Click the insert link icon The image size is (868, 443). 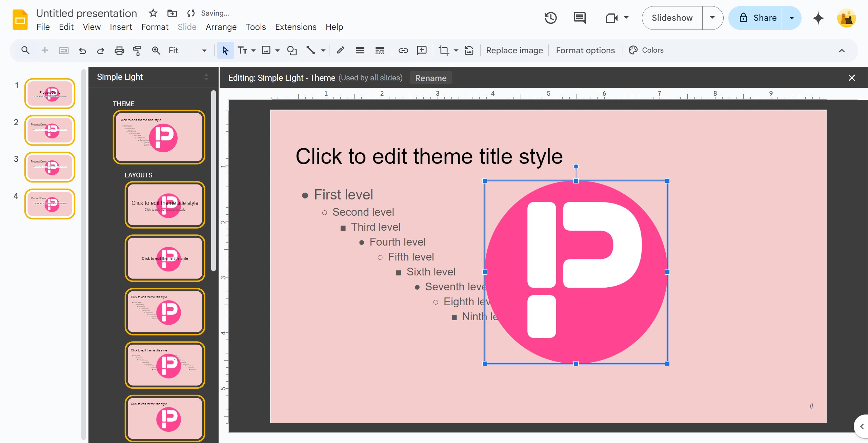pyautogui.click(x=403, y=51)
